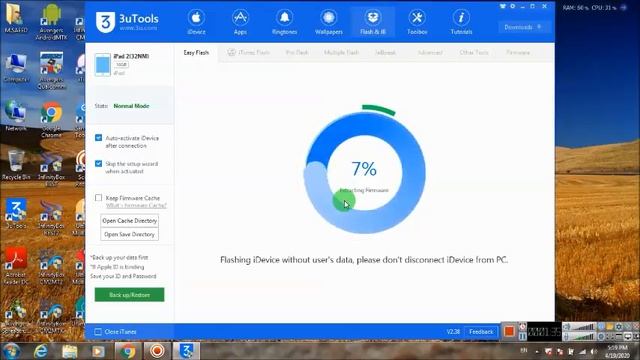640x360 pixels.
Task: Open the Toolbox section
Action: 417,22
